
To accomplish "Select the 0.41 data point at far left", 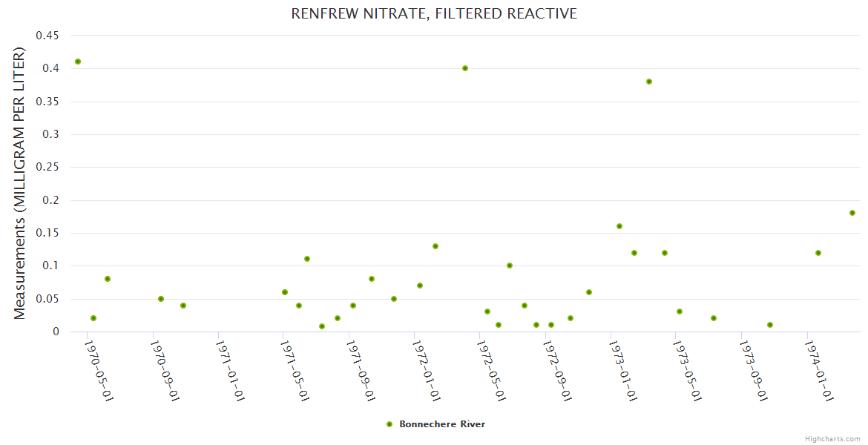I will click(78, 62).
